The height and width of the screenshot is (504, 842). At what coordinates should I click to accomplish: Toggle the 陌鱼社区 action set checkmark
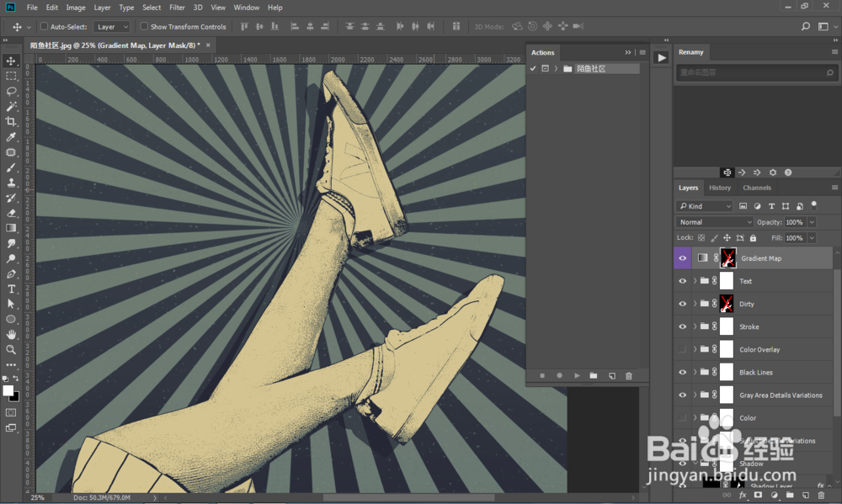coord(533,69)
